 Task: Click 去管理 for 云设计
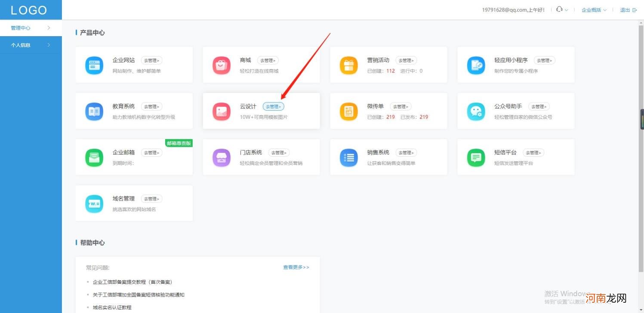[x=274, y=107]
